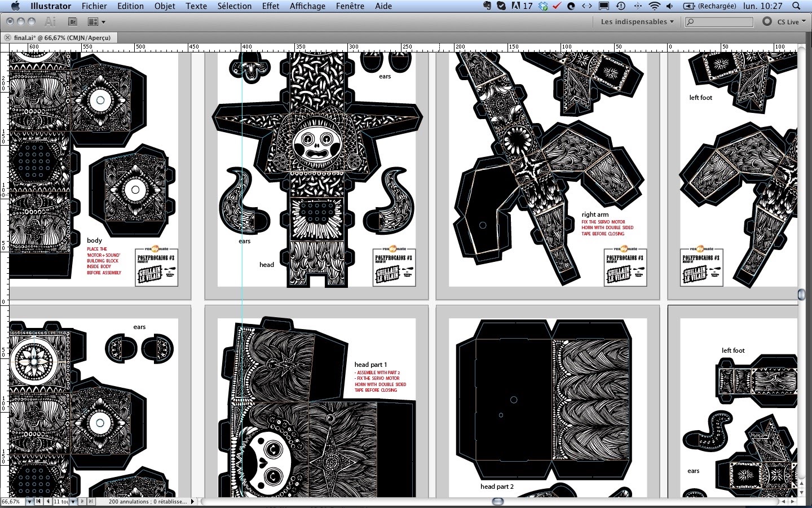Click the double-arrow sync menu bar icon
This screenshot has height=508, width=812.
coord(587,6)
